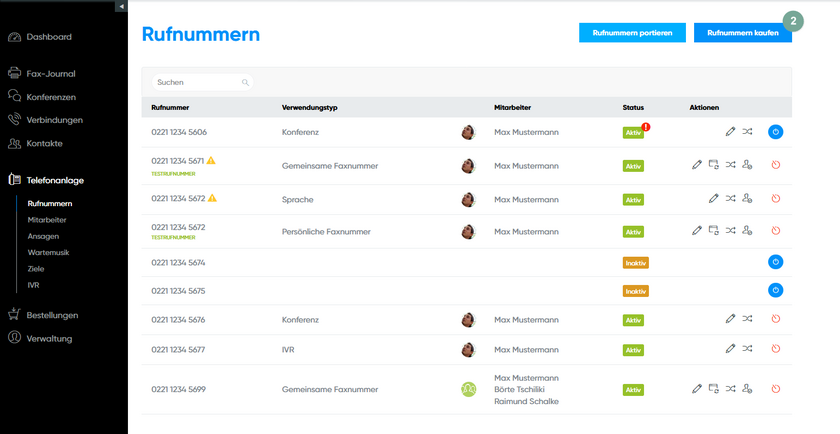Expand the Bestellungen menu section
The image size is (840, 434).
point(52,315)
